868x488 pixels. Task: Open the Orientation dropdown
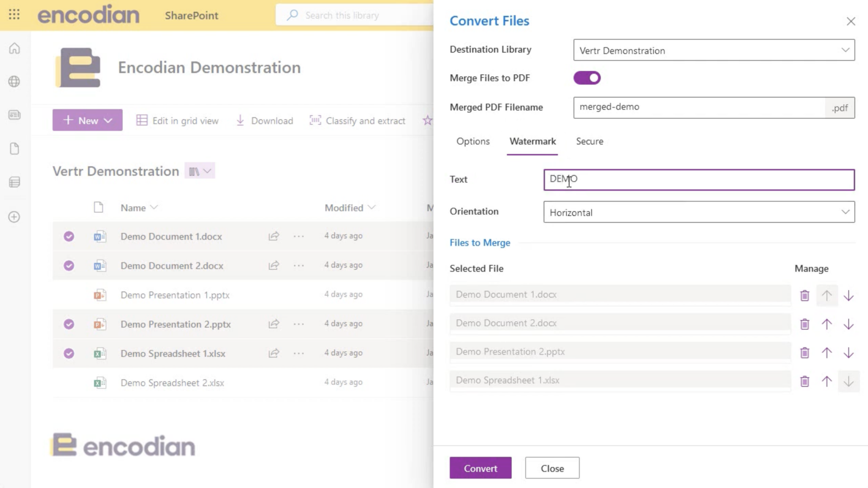tap(699, 212)
